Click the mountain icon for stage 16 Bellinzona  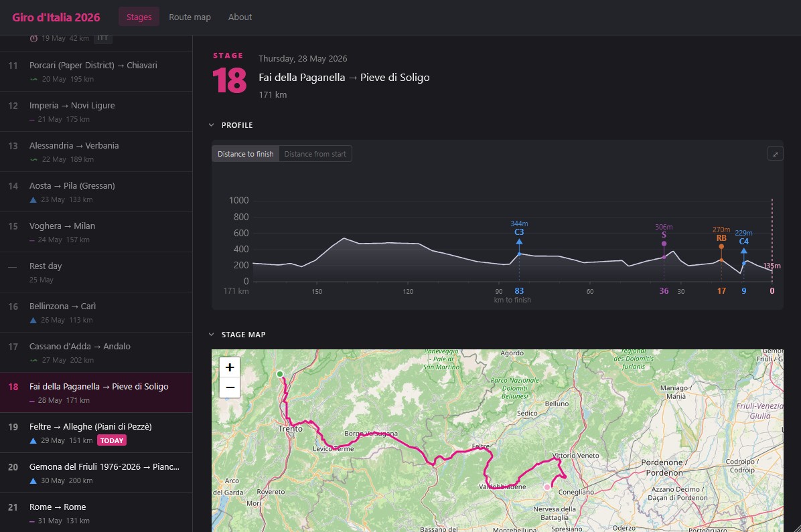[33, 320]
